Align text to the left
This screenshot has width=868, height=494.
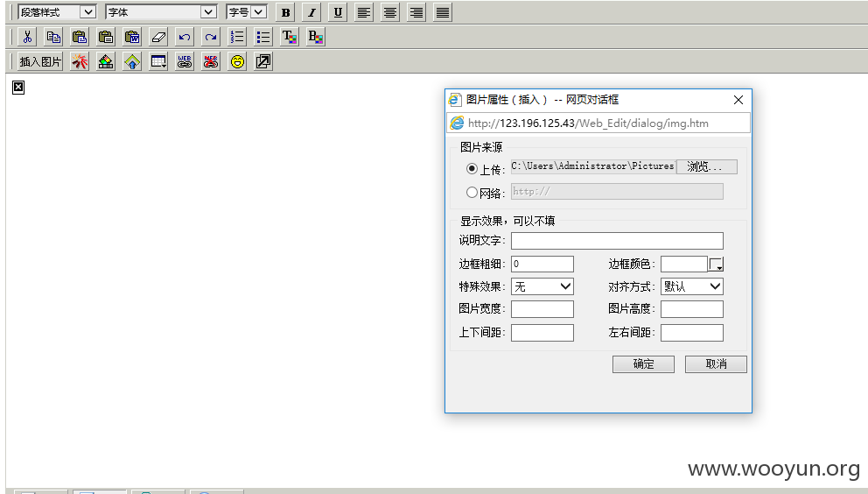pos(364,12)
